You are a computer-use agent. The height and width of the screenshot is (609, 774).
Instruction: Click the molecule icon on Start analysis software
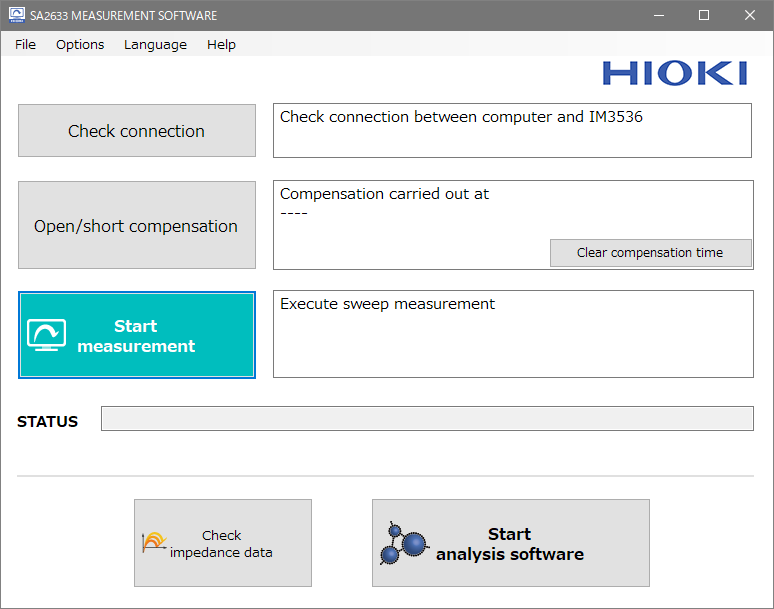point(404,544)
